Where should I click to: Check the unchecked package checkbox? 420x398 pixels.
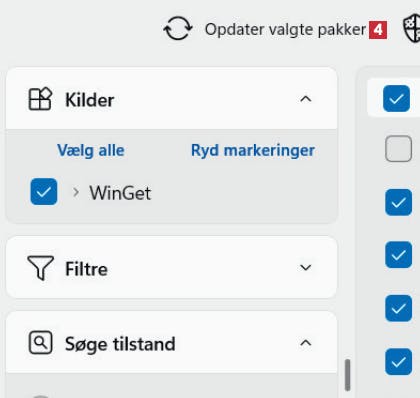[398, 149]
